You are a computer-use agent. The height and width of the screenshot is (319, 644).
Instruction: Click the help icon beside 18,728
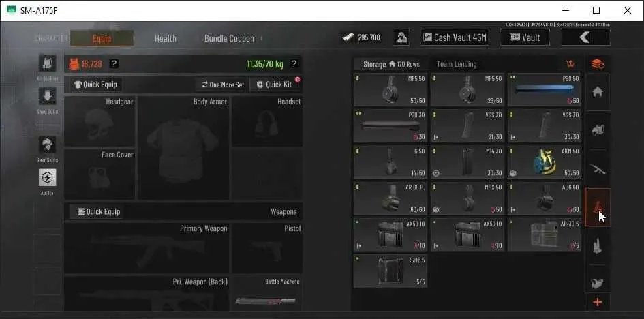pos(114,64)
